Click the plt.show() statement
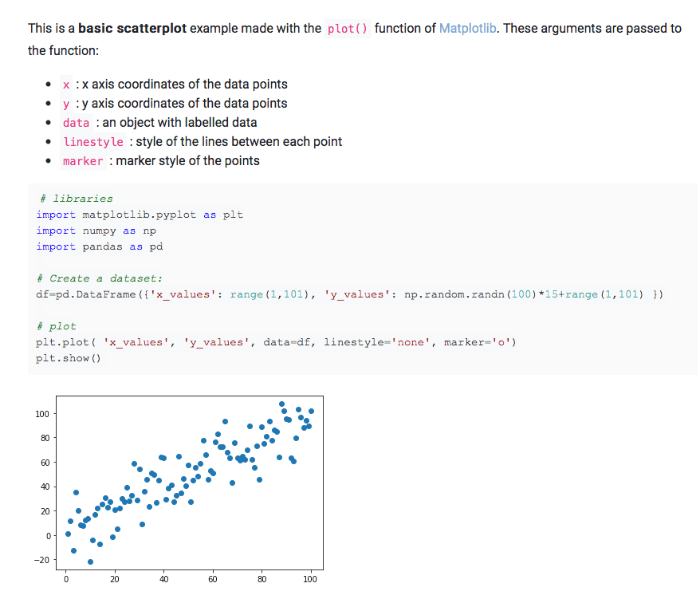 tap(68, 358)
